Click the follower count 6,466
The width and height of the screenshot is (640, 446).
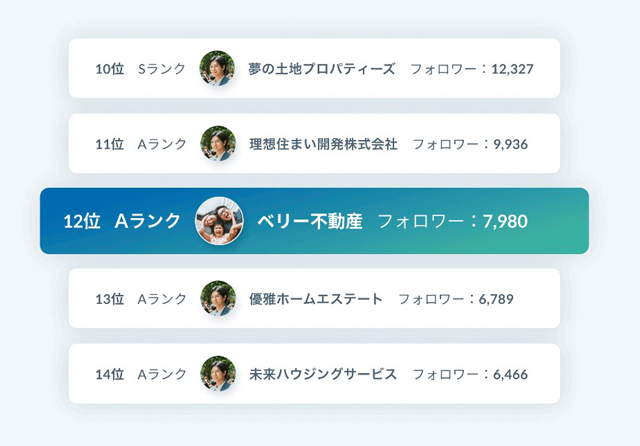(511, 375)
